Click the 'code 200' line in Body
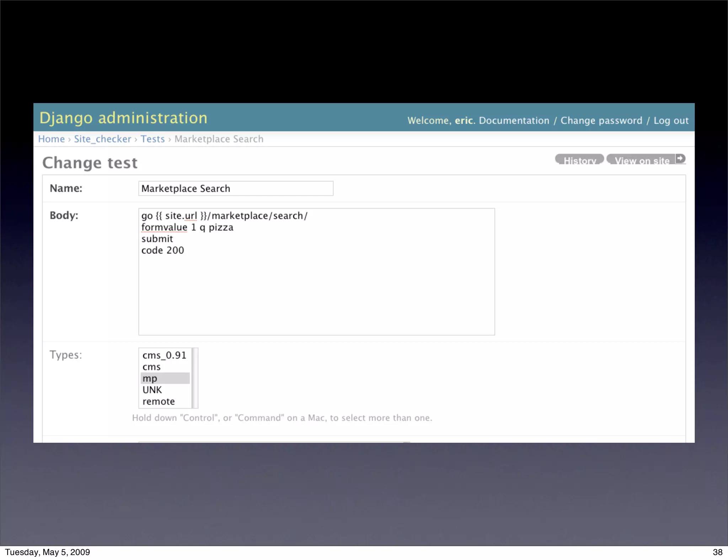The height and width of the screenshot is (560, 728). tap(162, 250)
